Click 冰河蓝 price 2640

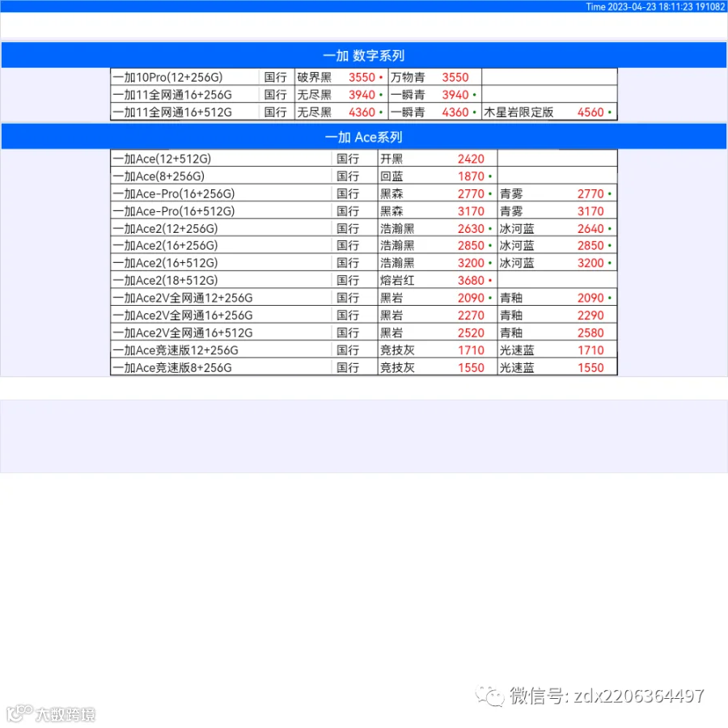[x=590, y=228]
